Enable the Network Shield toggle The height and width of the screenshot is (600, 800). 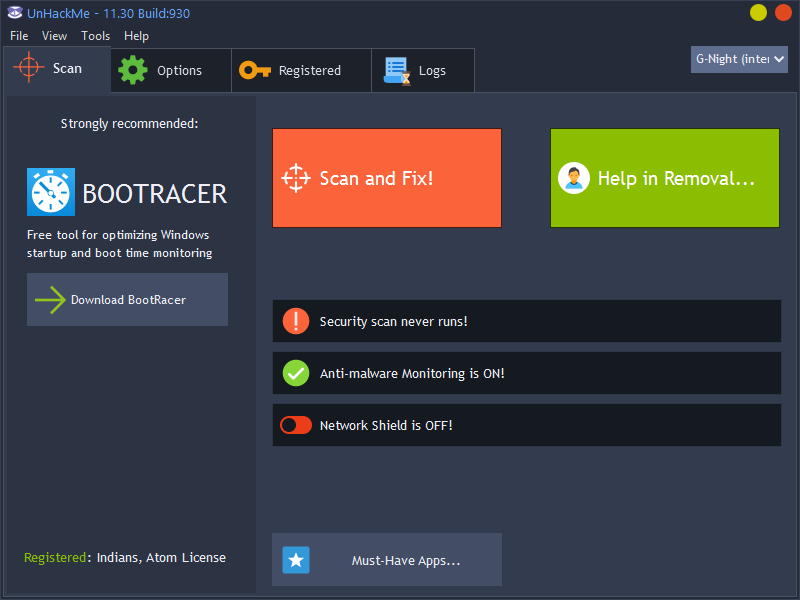296,424
